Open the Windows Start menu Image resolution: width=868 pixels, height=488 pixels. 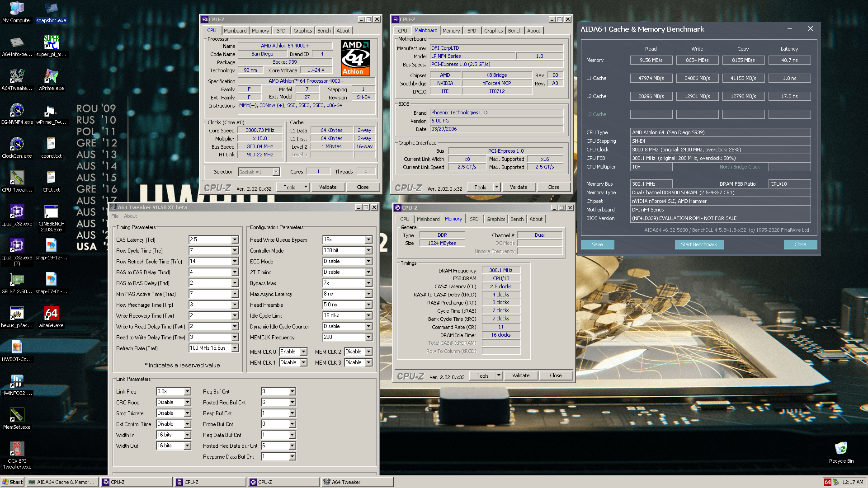point(13,482)
